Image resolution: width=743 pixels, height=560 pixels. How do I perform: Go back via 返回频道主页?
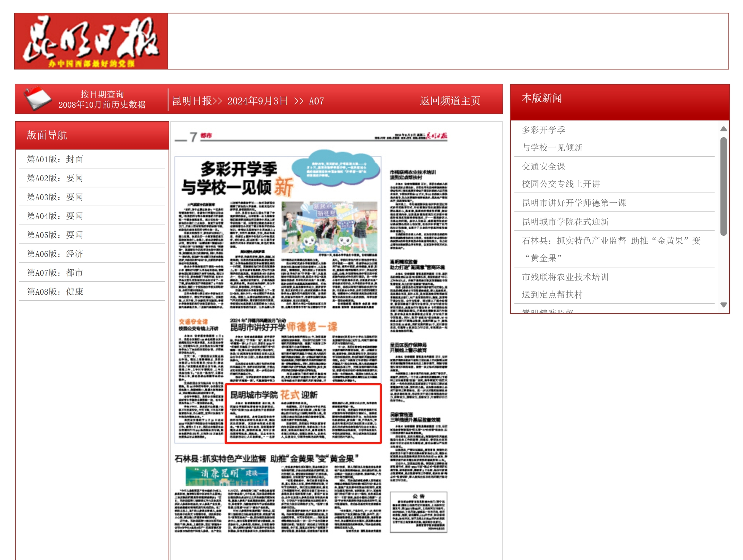click(450, 101)
